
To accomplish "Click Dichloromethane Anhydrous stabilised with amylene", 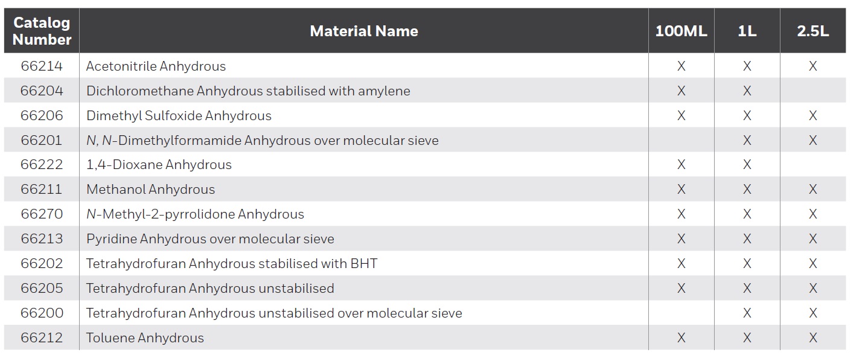I will click(248, 91).
